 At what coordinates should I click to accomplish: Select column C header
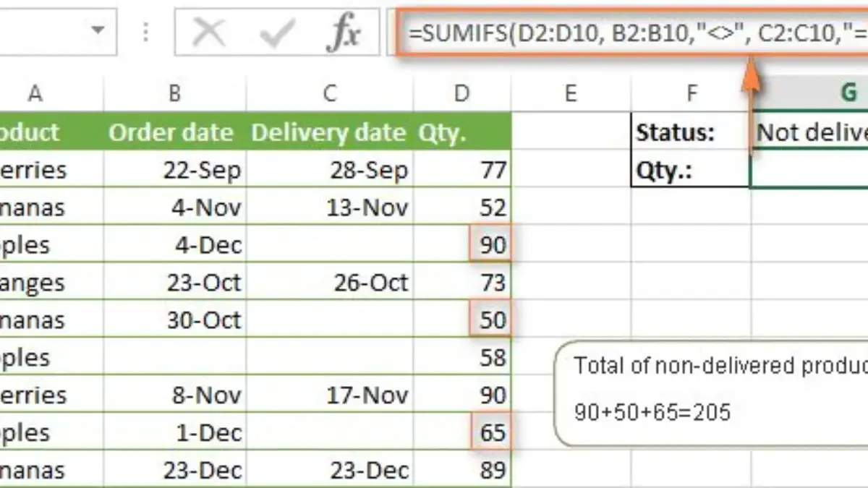329,93
